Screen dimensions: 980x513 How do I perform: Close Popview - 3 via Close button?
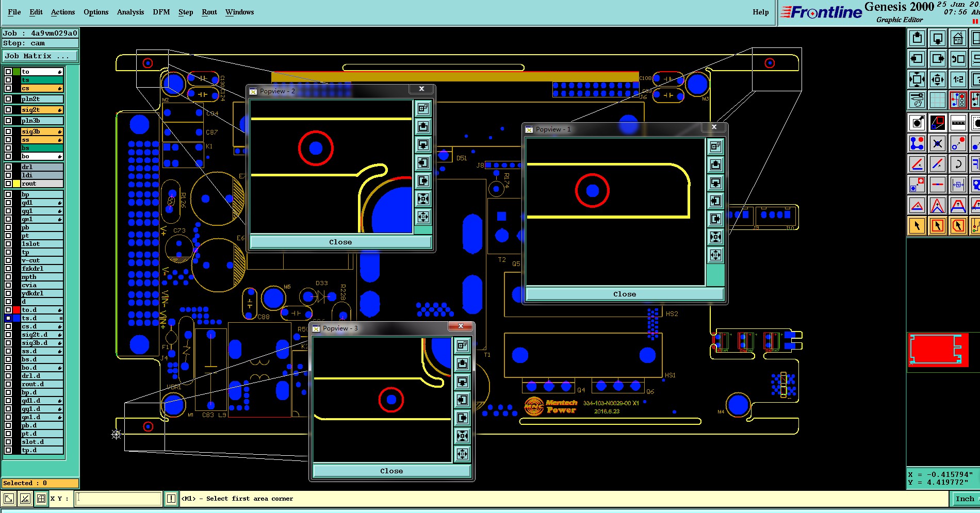391,471
